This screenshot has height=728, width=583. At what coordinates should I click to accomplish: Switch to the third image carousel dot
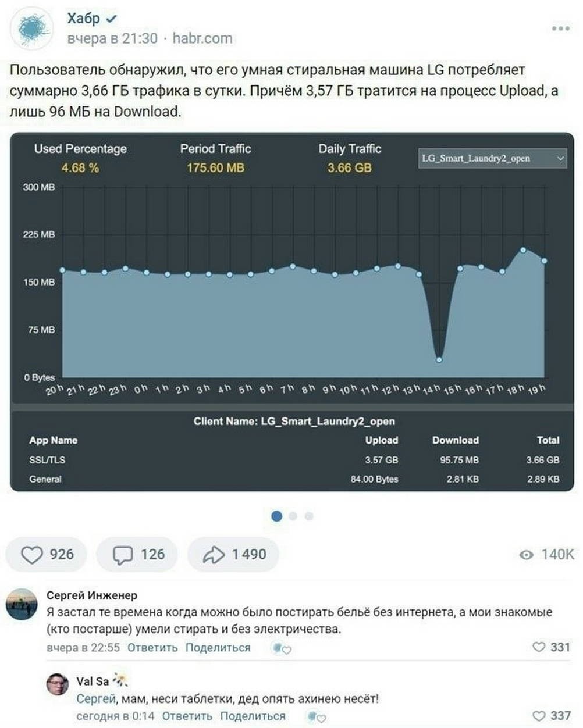[309, 516]
